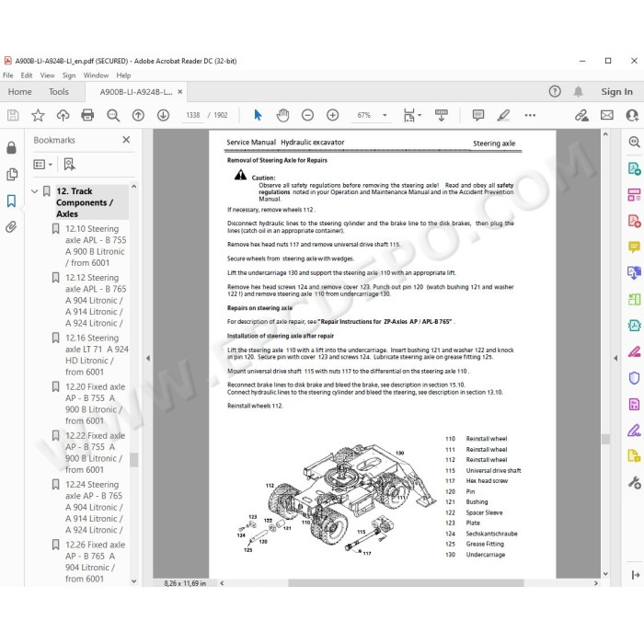
Task: Open the yellow Comment tool in right pane
Action: [x=634, y=247]
